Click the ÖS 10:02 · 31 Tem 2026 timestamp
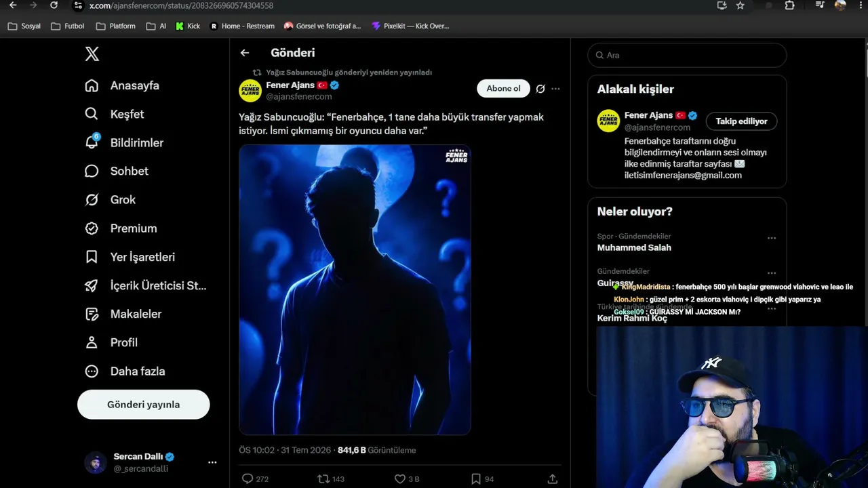 (x=284, y=450)
